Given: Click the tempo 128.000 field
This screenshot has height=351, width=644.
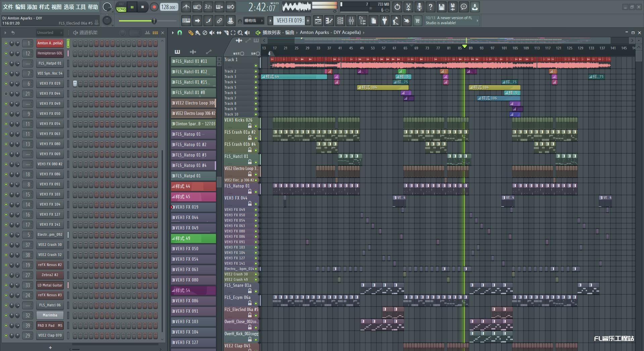Looking at the screenshot, I should click(169, 7).
